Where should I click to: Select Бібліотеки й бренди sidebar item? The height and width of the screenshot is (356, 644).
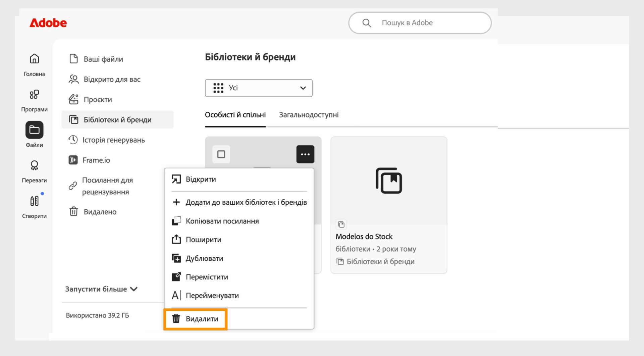tap(117, 120)
